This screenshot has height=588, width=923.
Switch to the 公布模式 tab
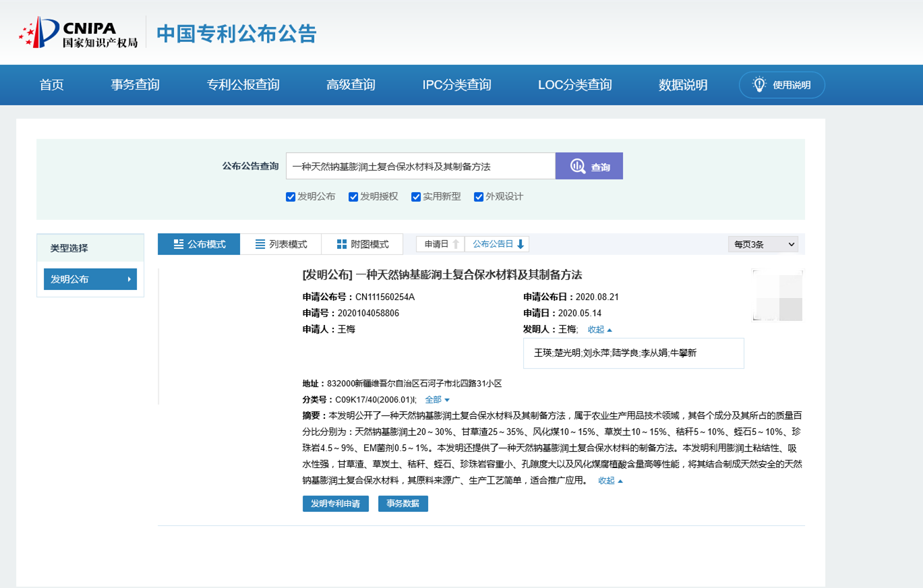(199, 244)
